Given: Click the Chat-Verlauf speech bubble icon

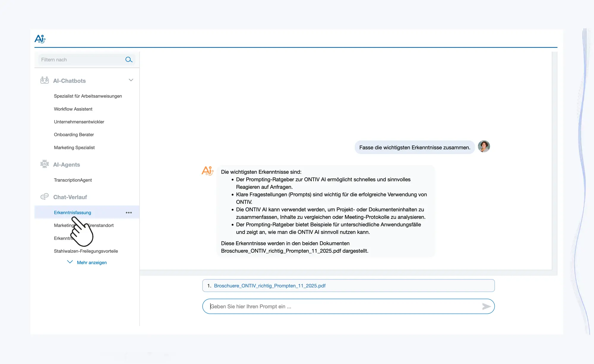Looking at the screenshot, I should click(45, 197).
